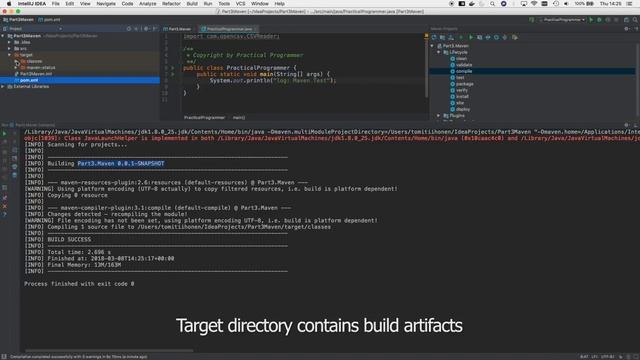Expand External Libraries node
The width and height of the screenshot is (640, 360).
[x=3, y=87]
